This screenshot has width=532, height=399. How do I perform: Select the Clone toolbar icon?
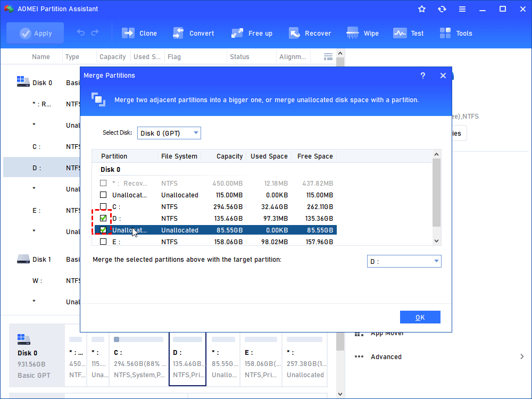[x=139, y=33]
